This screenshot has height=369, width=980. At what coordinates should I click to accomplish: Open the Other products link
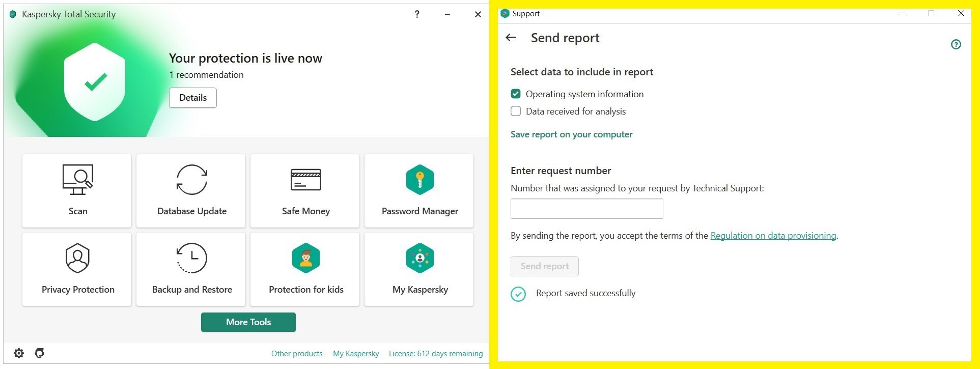pyautogui.click(x=297, y=354)
